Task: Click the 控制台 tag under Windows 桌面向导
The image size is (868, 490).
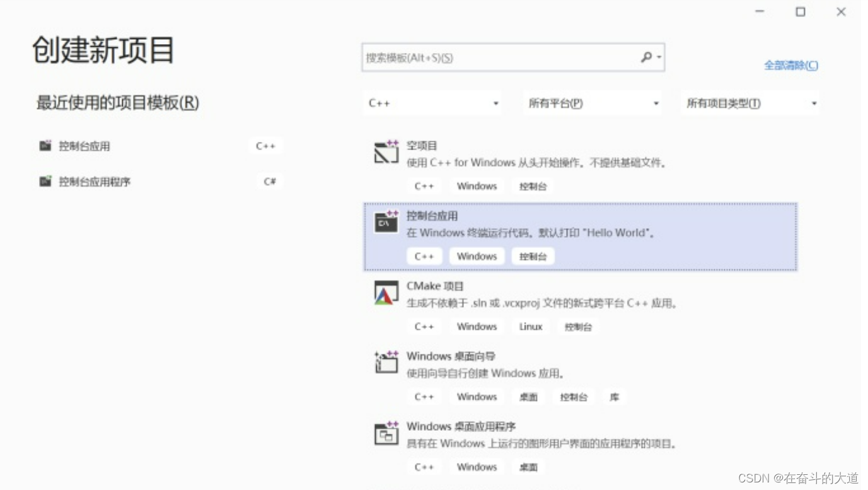Action: (x=574, y=397)
